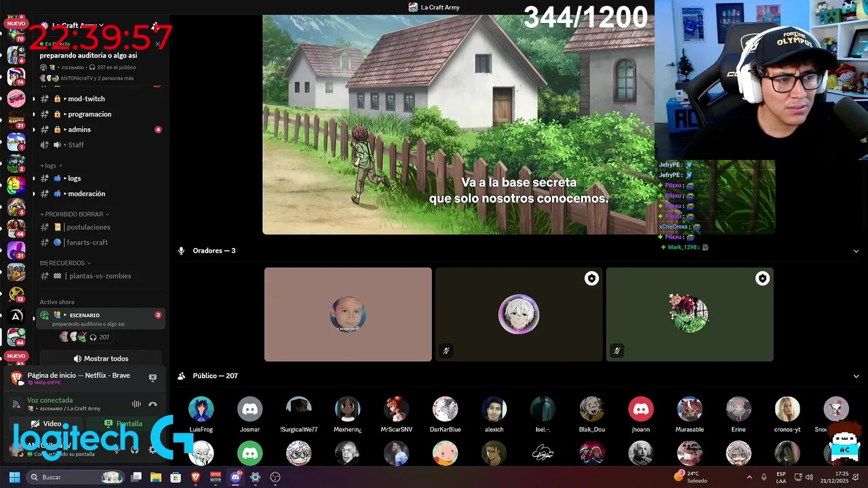Collapse the PROHIBIDO BORRAR category
Screen dimensions: 868x488
[x=75, y=214]
